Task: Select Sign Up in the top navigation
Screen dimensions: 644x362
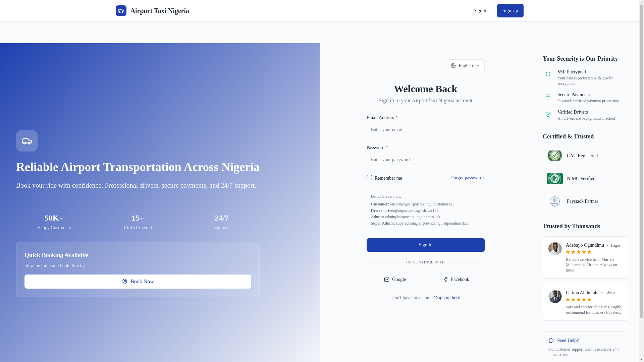Action: click(x=510, y=11)
